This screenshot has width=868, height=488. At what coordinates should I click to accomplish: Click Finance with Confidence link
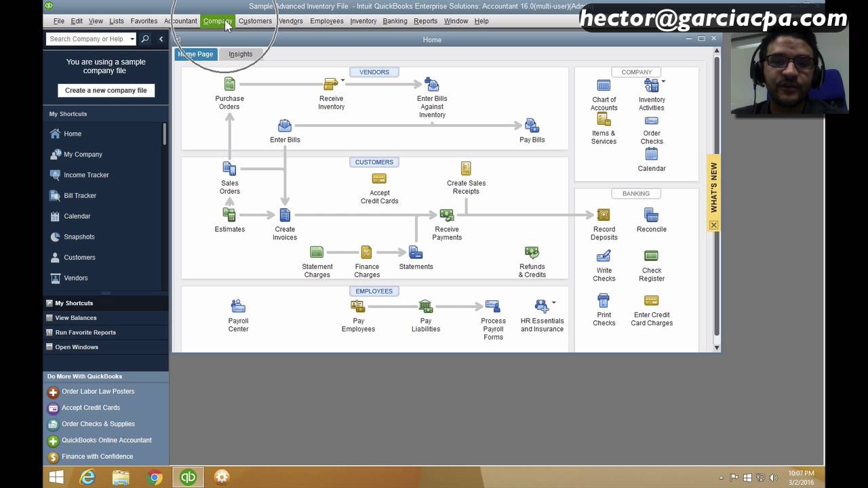click(x=97, y=457)
